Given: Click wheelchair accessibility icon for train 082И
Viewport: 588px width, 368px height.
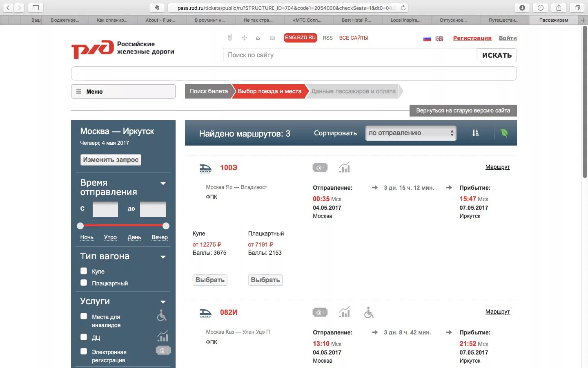Looking at the screenshot, I should click(x=369, y=312).
